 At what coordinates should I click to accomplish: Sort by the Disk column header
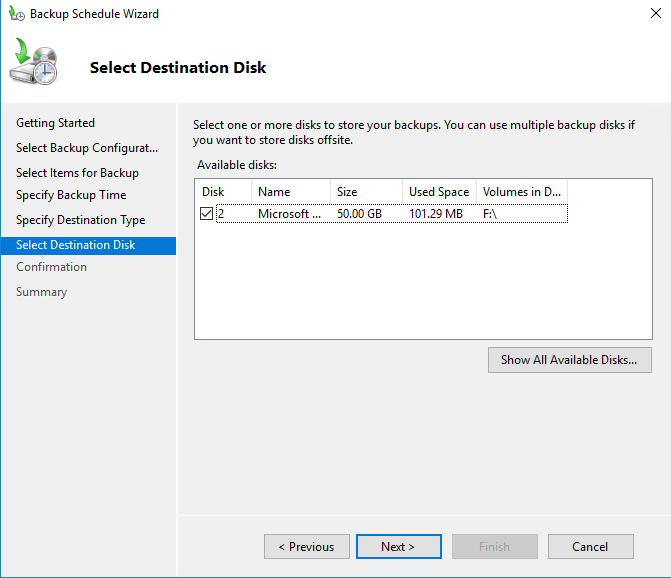tap(223, 192)
